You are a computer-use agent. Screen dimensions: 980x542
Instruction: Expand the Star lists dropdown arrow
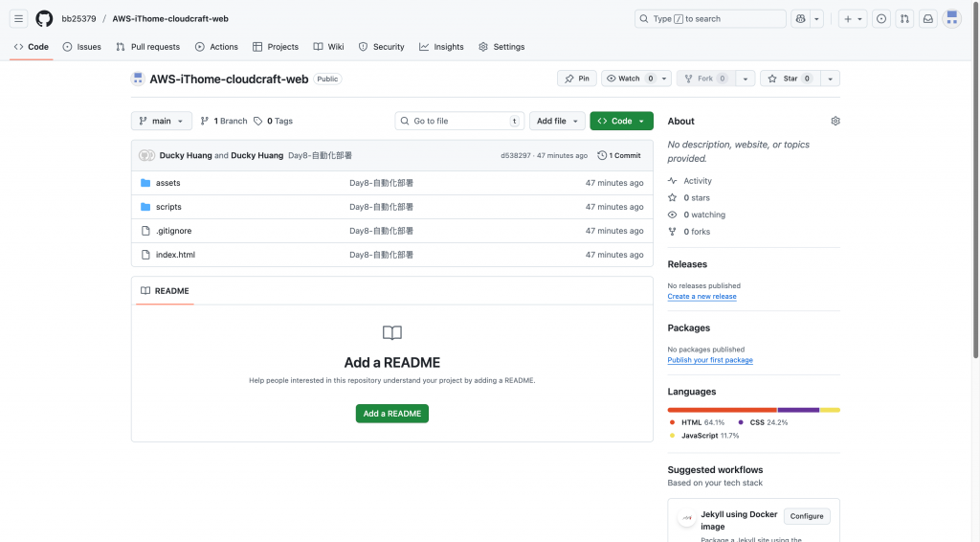click(830, 79)
